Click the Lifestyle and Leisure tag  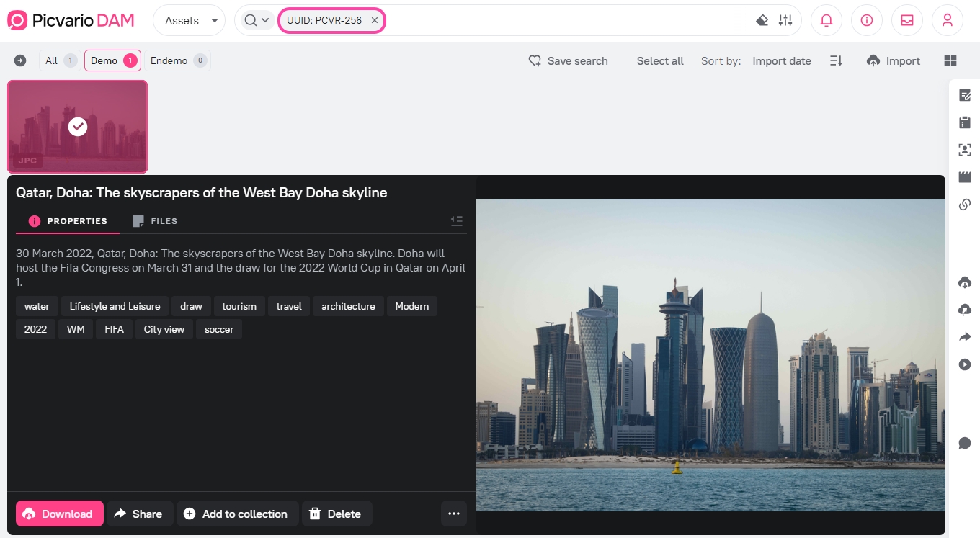point(115,306)
